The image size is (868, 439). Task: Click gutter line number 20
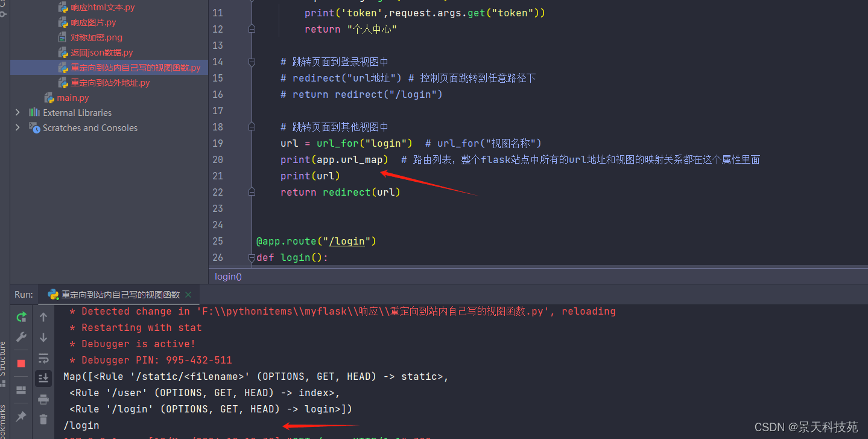pyautogui.click(x=218, y=159)
